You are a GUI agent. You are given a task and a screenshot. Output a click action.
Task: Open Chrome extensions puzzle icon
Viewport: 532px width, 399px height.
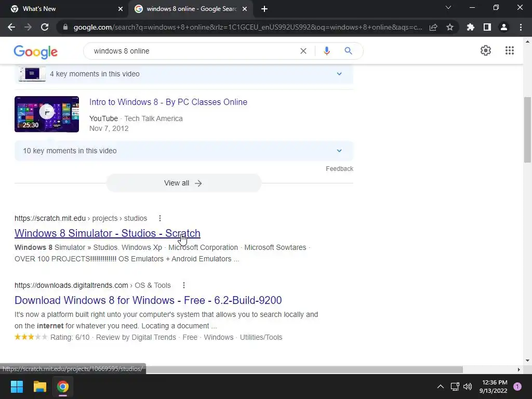click(471, 27)
